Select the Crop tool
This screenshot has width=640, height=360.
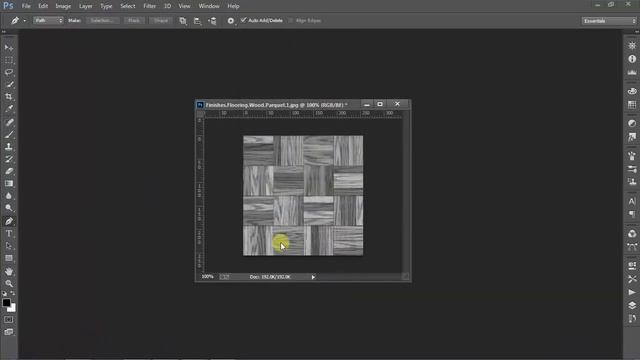9,97
